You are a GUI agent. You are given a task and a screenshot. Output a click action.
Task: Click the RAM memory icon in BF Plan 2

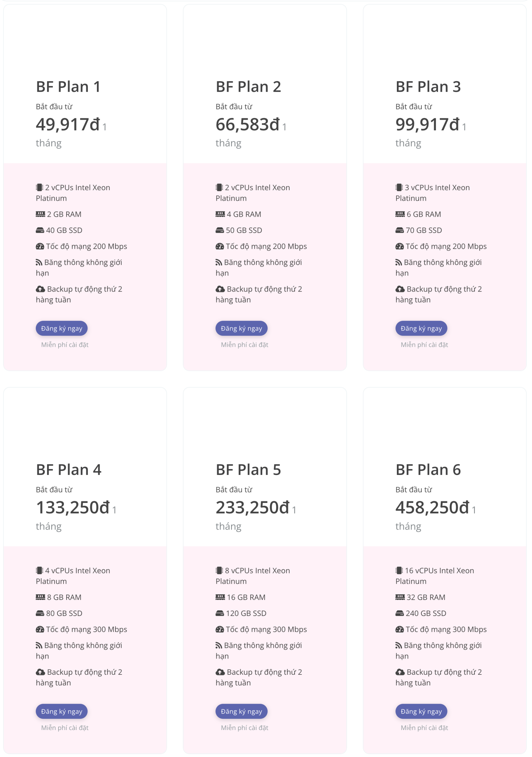tap(220, 215)
